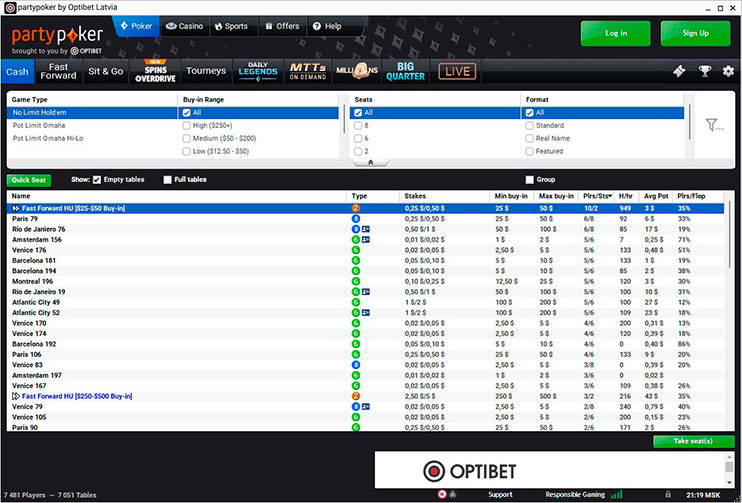Click the green Log in button
Viewport: 742px width, 503px height.
616,33
